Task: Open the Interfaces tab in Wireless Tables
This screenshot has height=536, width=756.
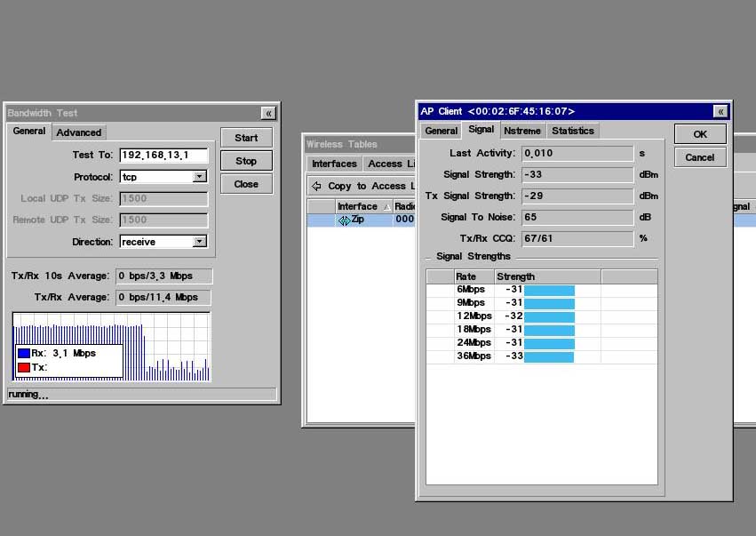Action: coord(334,164)
